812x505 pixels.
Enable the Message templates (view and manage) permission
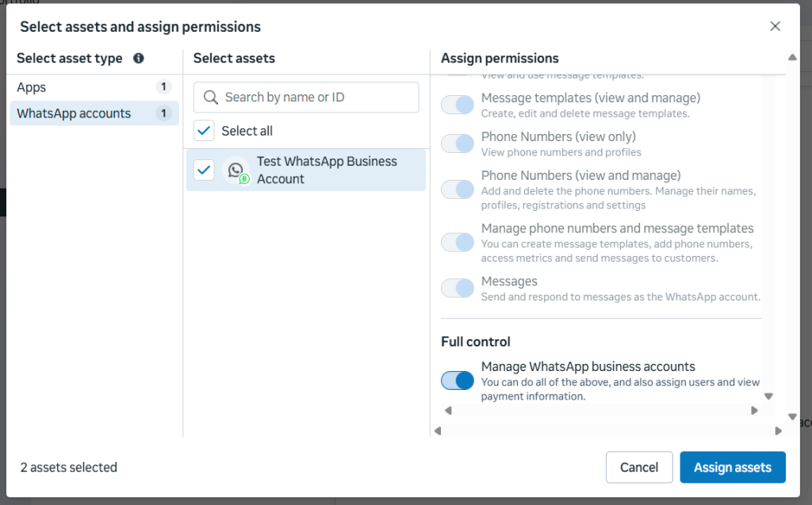457,104
